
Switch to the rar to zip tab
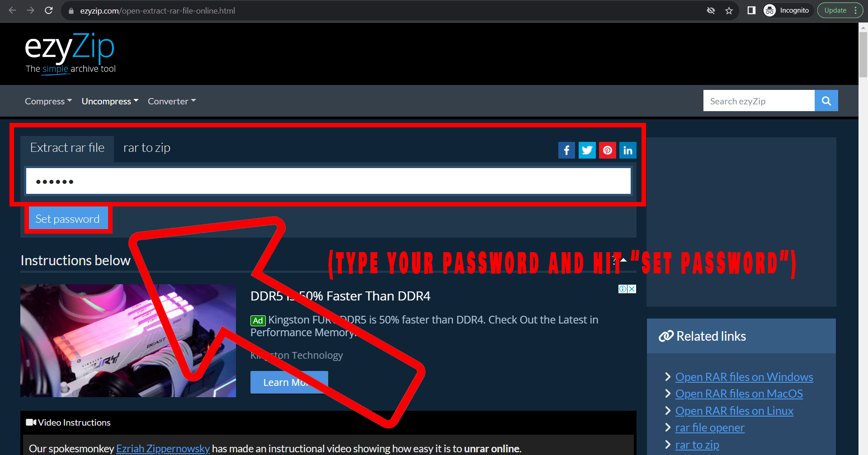tap(146, 147)
